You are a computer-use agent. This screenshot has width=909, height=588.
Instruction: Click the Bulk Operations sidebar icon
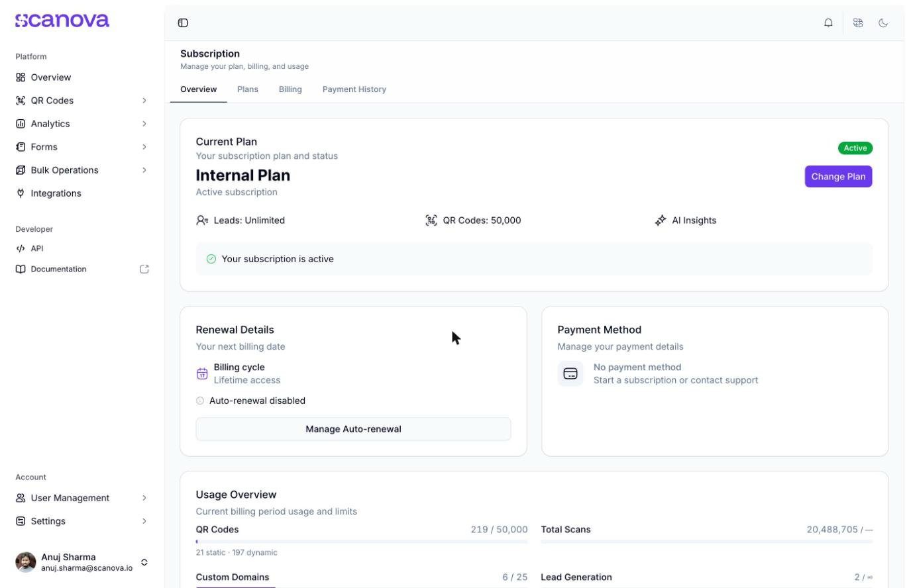point(21,170)
